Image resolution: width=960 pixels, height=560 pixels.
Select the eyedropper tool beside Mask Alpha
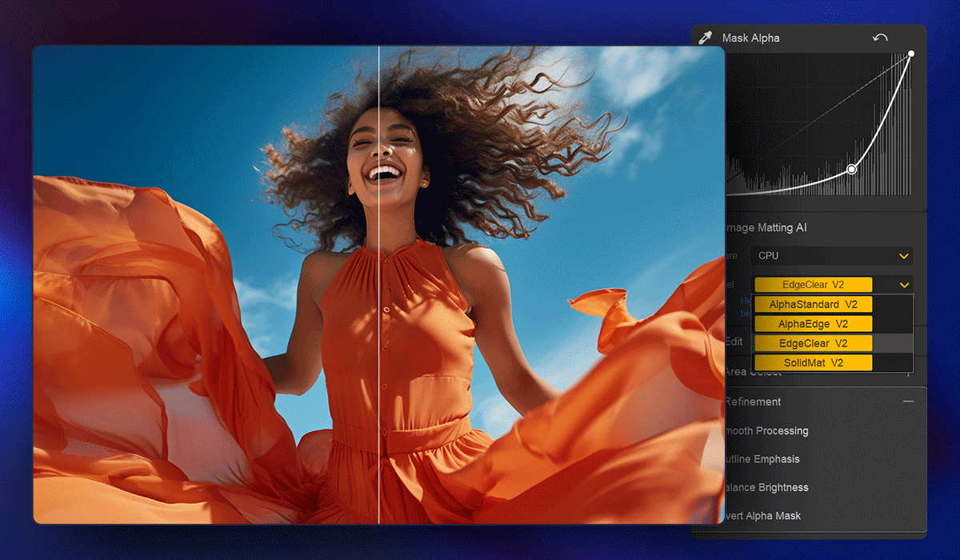tap(706, 38)
